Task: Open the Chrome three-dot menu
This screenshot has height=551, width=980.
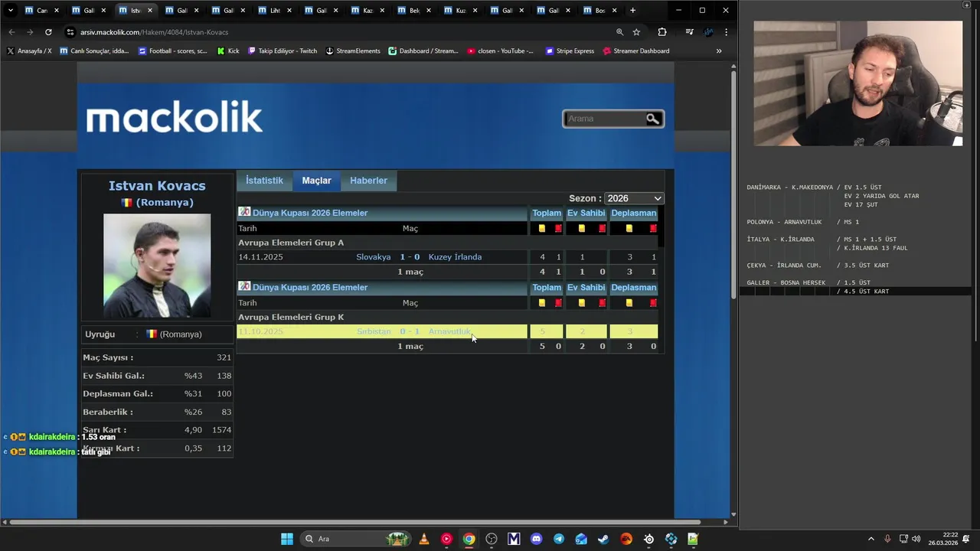Action: pyautogui.click(x=726, y=32)
